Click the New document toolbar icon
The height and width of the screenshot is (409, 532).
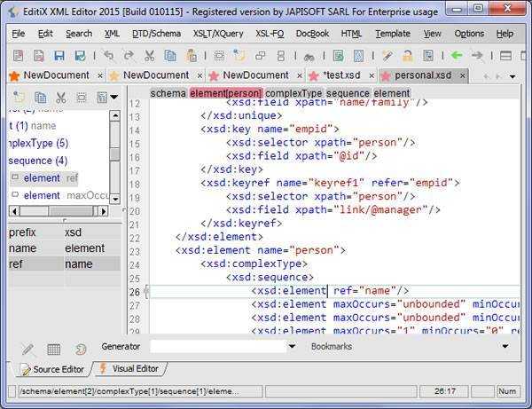(18, 55)
